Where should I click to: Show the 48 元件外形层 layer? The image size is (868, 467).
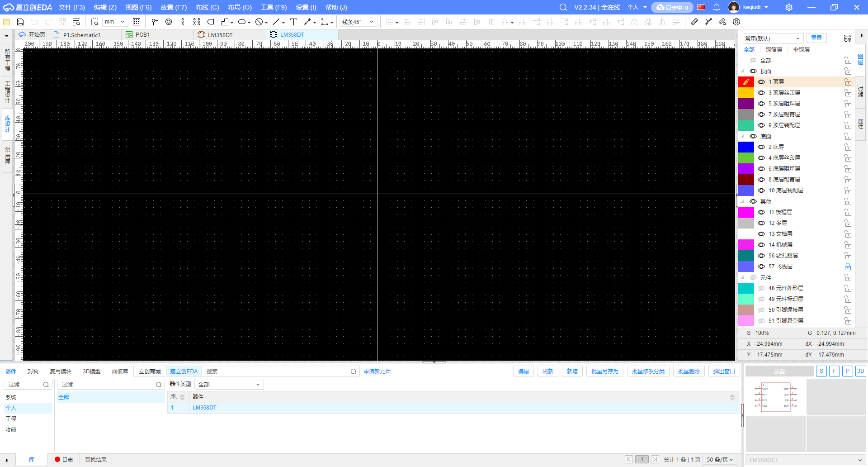(x=761, y=288)
